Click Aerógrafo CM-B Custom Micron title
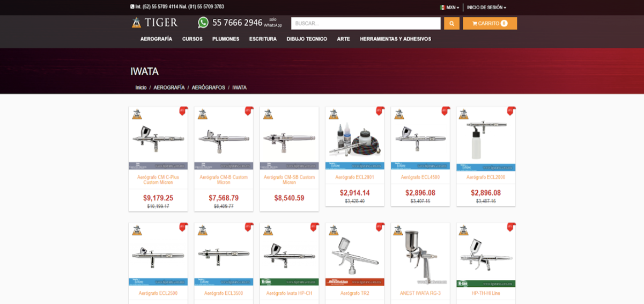The image size is (644, 304). (x=224, y=179)
